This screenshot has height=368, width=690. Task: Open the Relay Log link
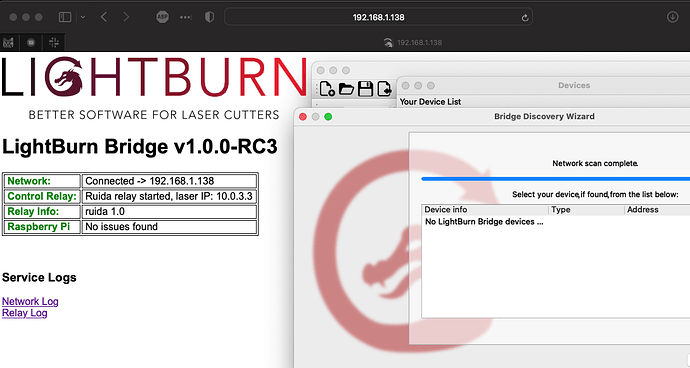click(25, 313)
